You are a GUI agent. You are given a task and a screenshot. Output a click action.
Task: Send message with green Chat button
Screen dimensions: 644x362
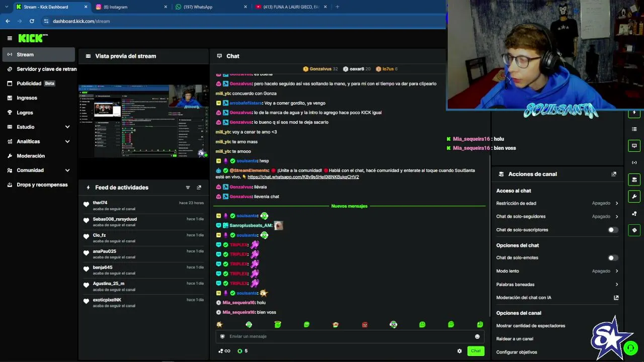click(476, 351)
